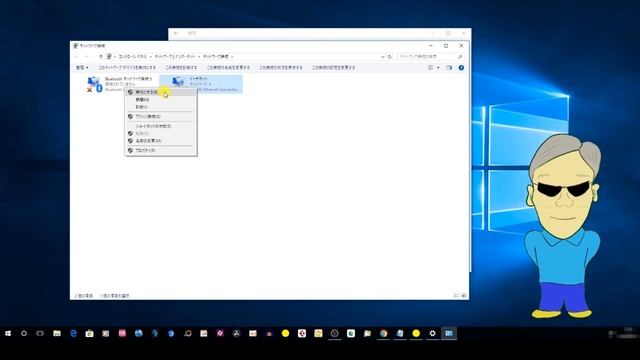Screen dimensions: 640x360
Task: Refresh the Network Connections view
Action: 390,57
